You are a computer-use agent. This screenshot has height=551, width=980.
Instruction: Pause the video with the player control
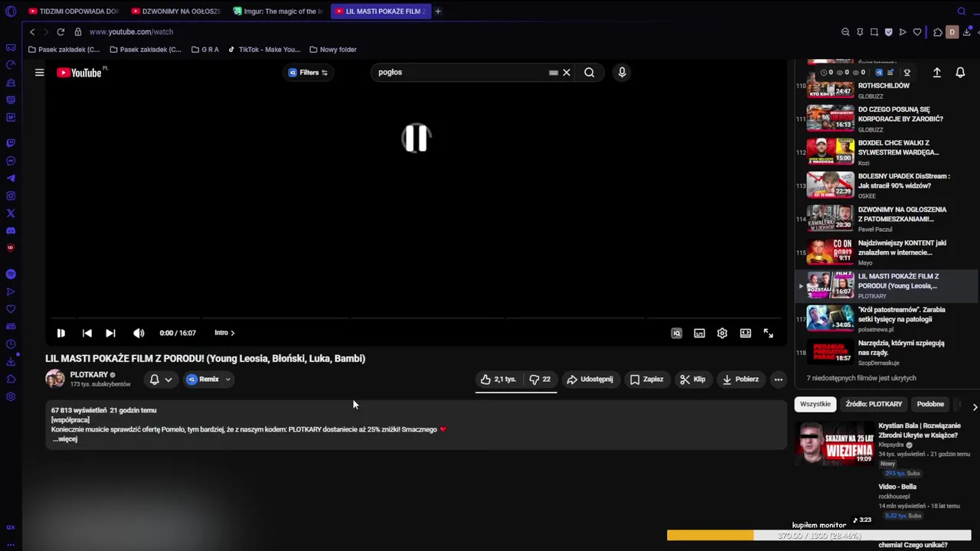click(61, 333)
